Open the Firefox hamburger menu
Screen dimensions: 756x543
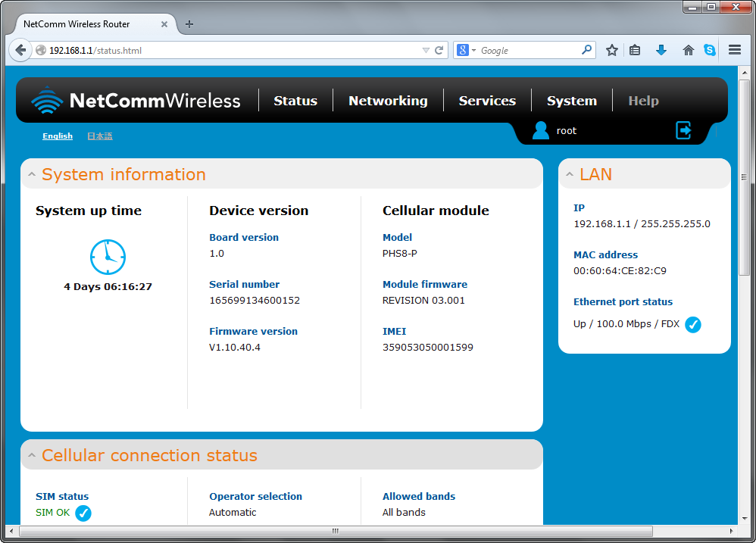pos(734,50)
